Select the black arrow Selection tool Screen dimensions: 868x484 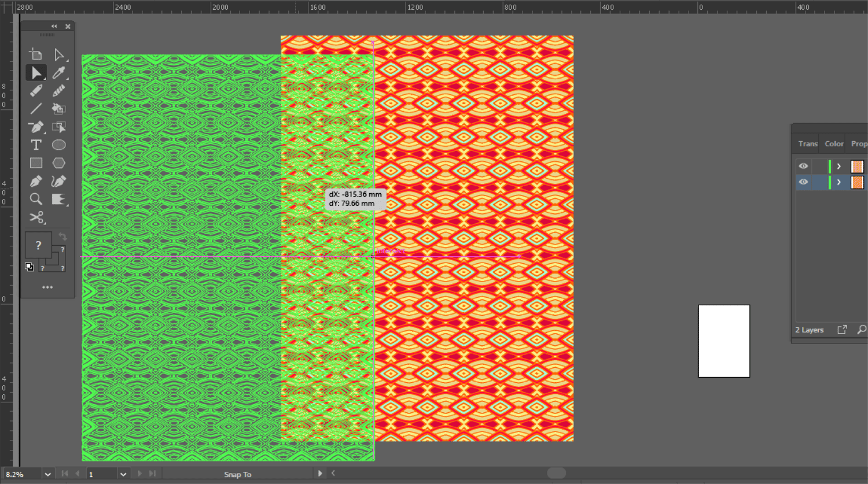[36, 72]
